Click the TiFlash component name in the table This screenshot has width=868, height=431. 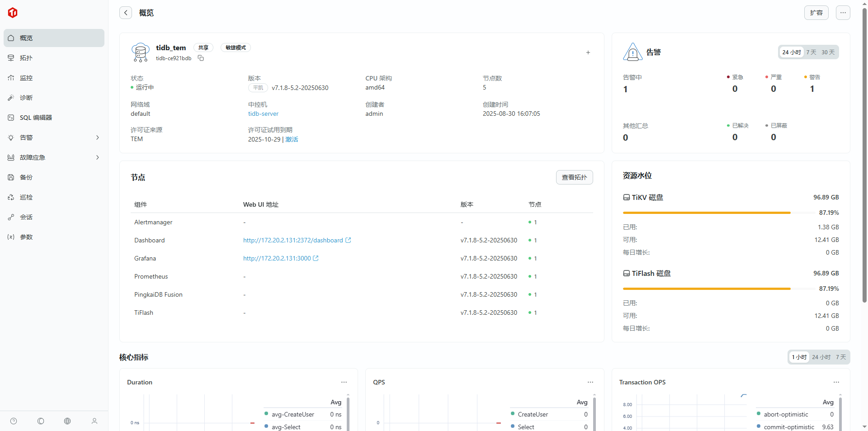tap(144, 313)
